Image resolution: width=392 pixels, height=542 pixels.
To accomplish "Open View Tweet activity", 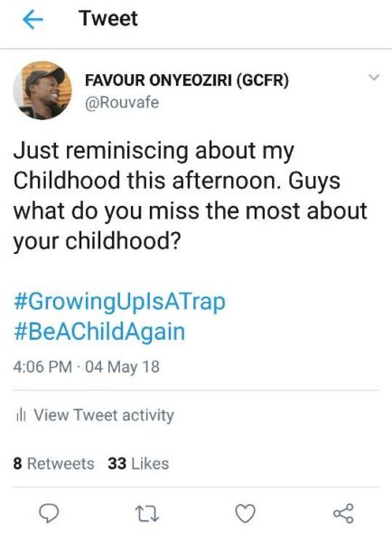I will click(x=95, y=416).
